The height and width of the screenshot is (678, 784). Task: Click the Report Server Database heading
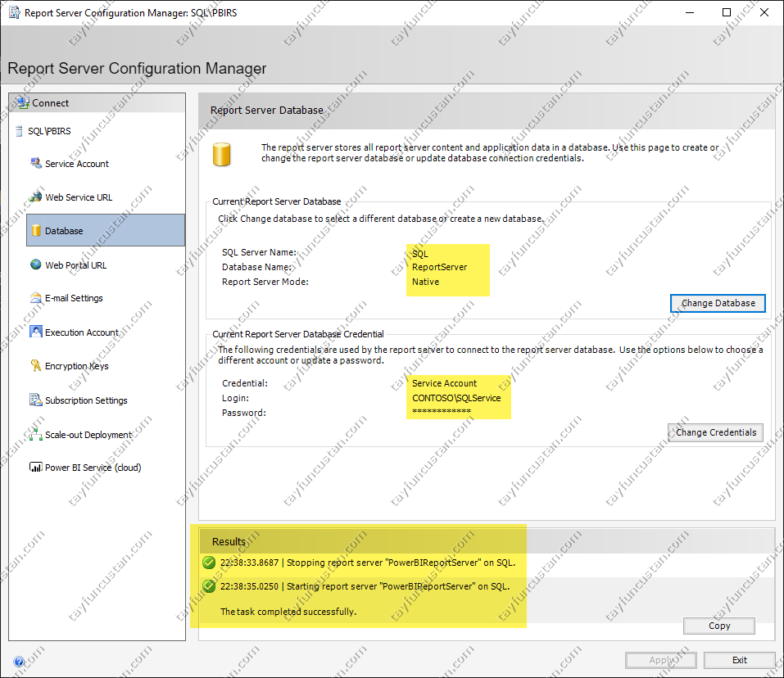click(x=267, y=110)
